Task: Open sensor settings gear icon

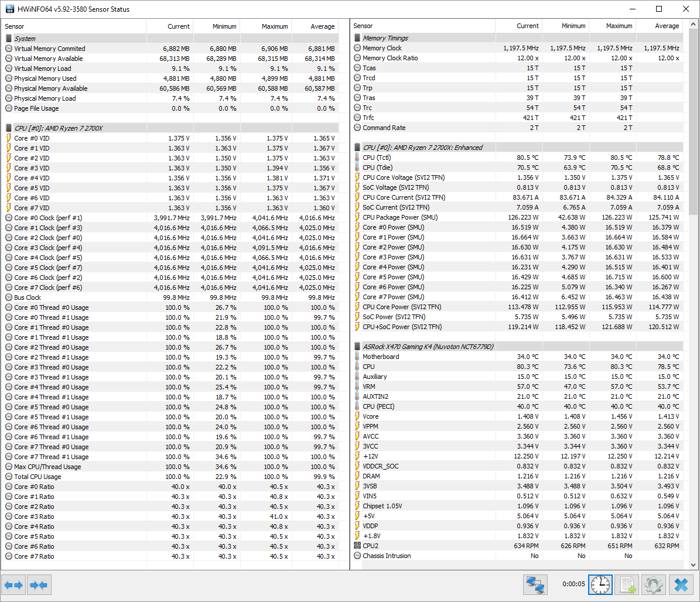Action: tap(654, 584)
